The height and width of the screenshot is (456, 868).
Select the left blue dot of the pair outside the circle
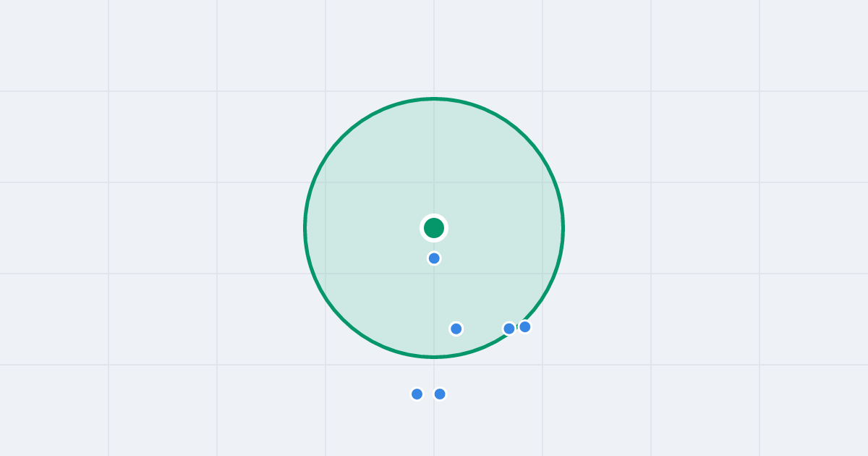click(x=417, y=394)
